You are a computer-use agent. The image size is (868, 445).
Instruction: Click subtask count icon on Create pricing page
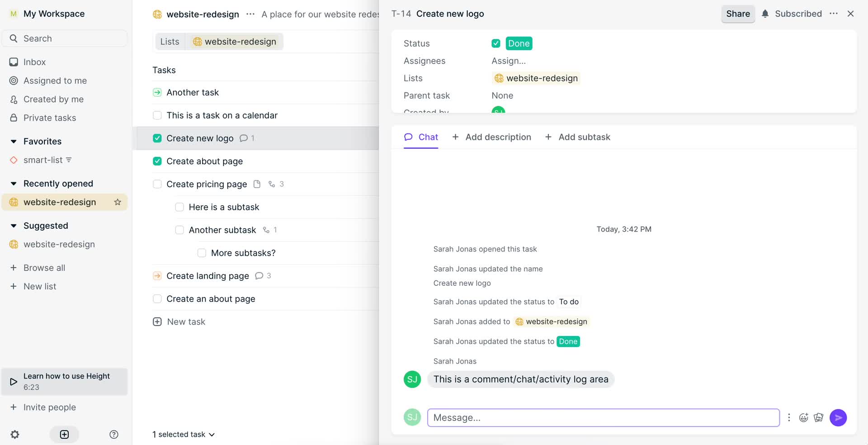(276, 184)
